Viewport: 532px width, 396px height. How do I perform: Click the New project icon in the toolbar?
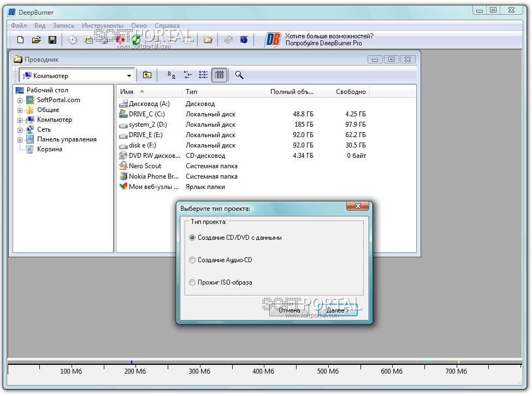[21, 40]
